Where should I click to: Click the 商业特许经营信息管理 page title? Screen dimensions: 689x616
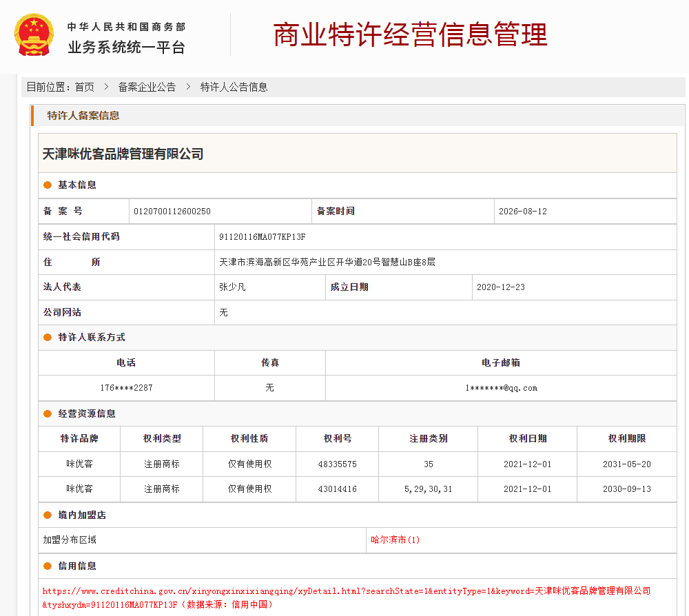click(410, 34)
